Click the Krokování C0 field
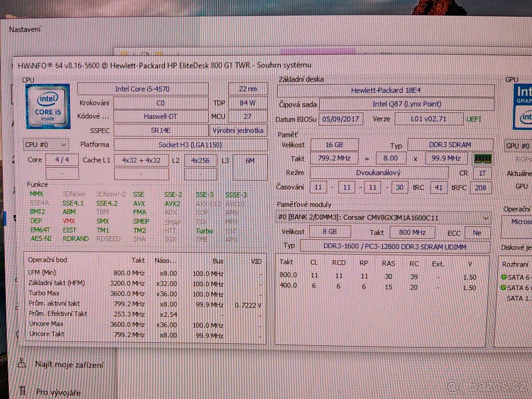The image size is (532, 399). tap(160, 103)
